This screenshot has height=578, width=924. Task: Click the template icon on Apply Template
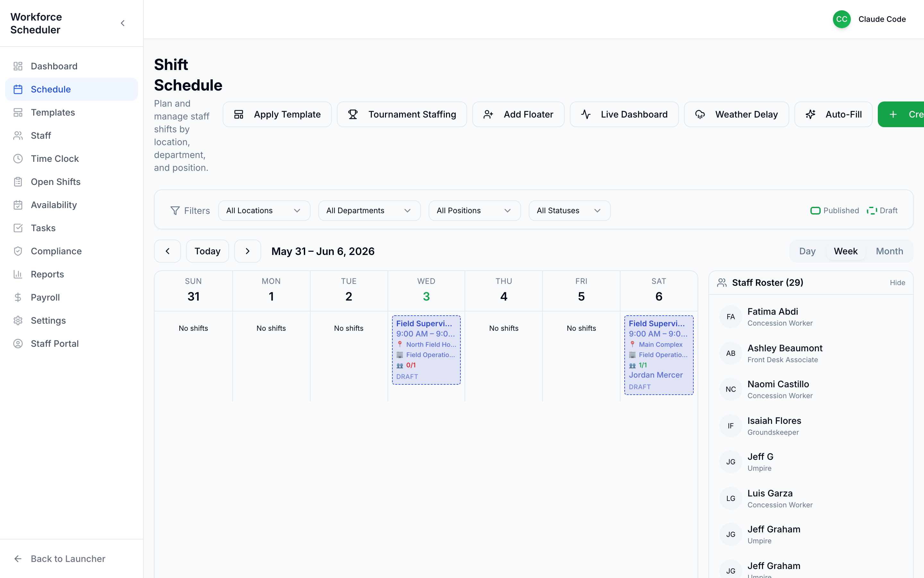(239, 114)
